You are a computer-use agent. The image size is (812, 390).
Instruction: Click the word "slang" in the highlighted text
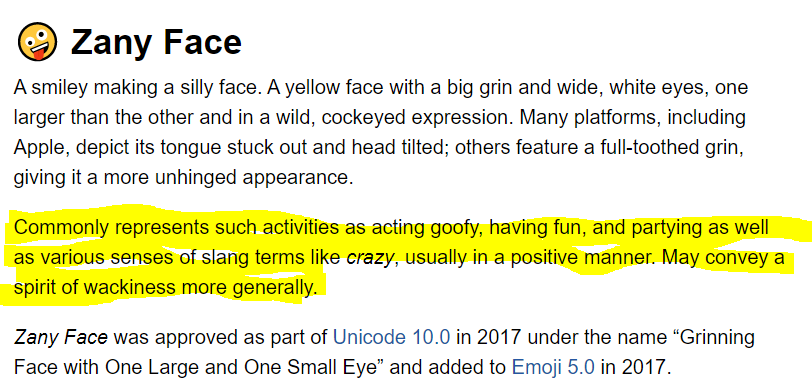click(225, 258)
